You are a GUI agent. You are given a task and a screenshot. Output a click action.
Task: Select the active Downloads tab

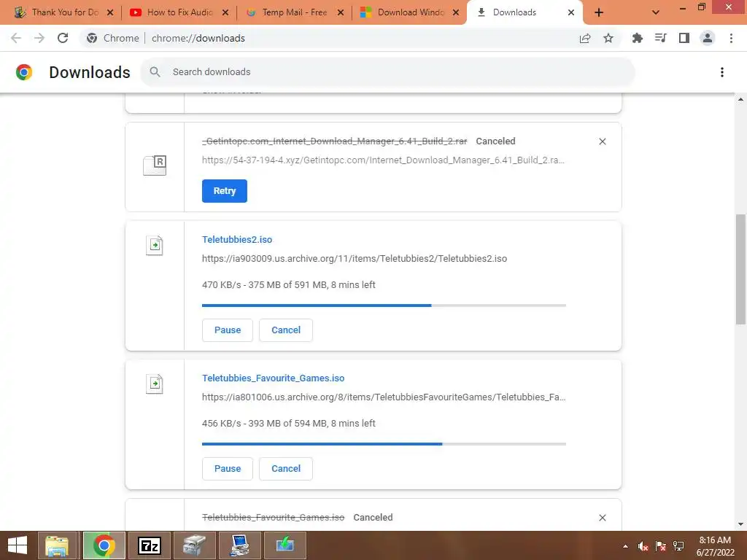pos(514,12)
